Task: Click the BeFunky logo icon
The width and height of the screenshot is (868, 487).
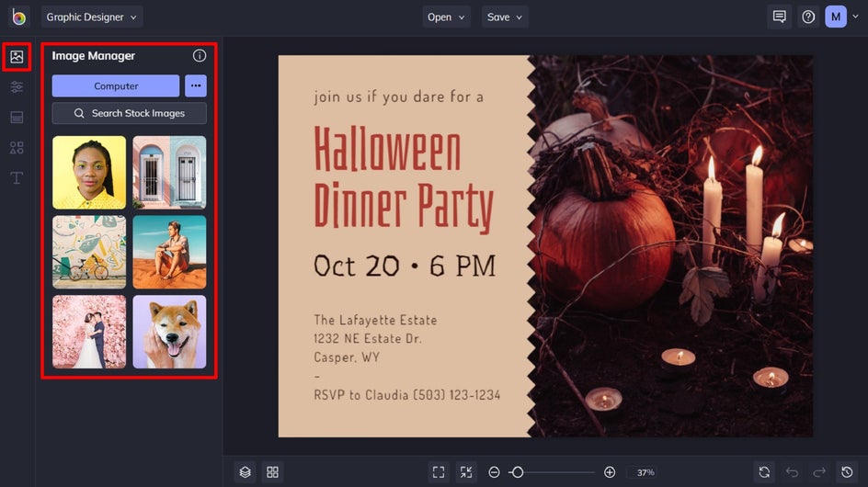Action: (x=18, y=17)
